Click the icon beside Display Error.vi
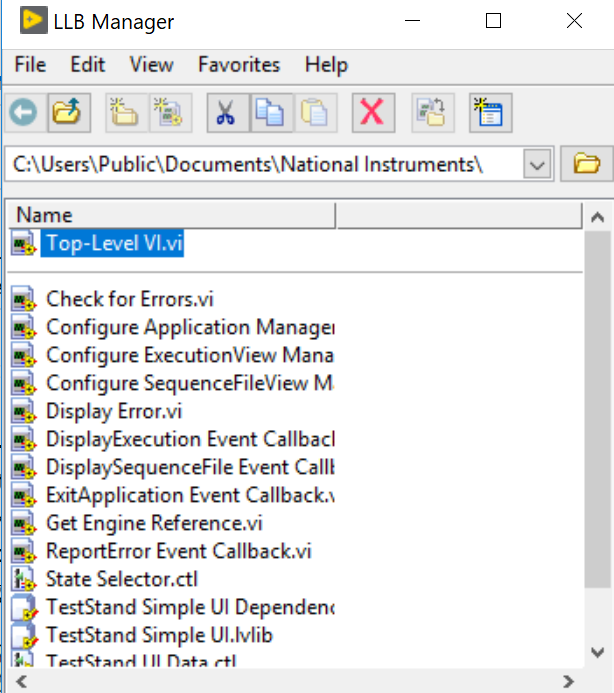Viewport: 614px width, 693px height. (23, 411)
